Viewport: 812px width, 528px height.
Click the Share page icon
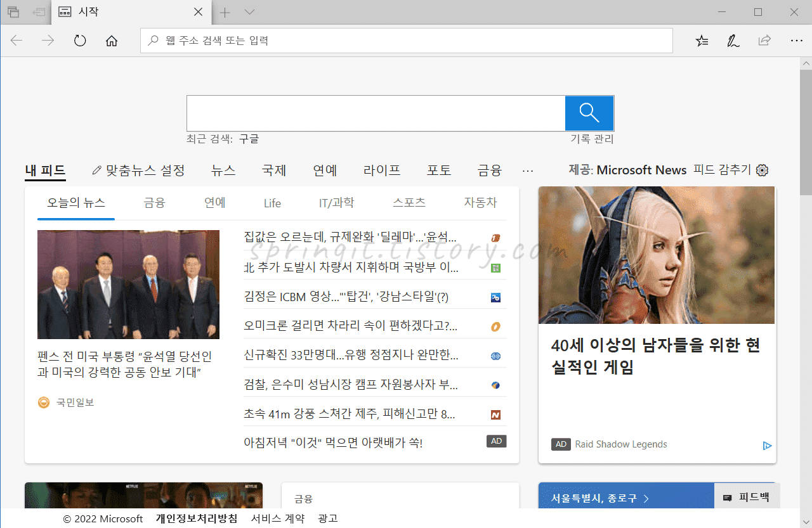point(765,41)
